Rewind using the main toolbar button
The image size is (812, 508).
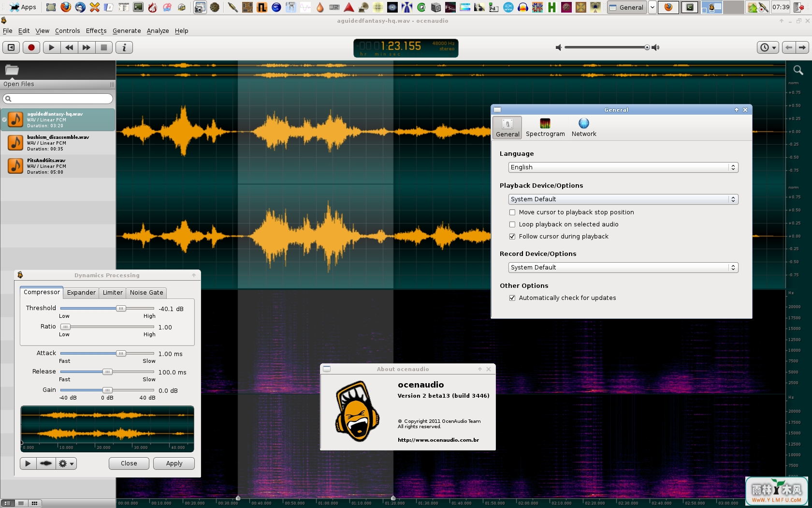69,47
